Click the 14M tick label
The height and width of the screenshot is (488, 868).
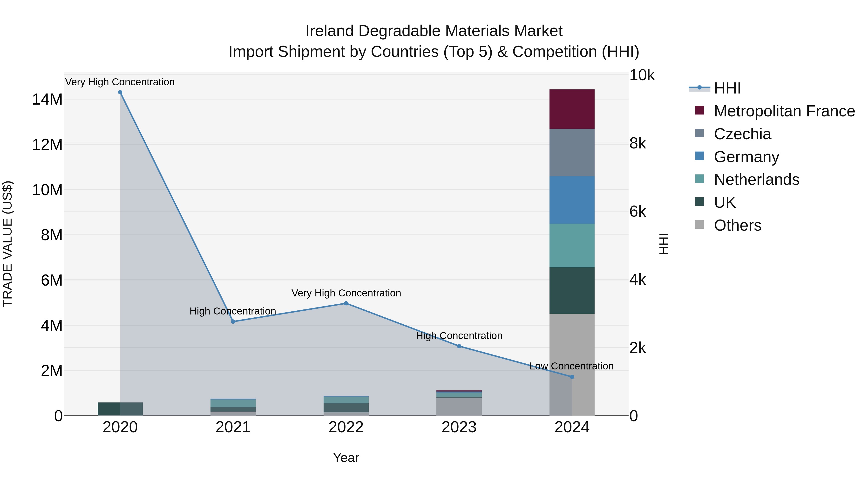pos(47,99)
